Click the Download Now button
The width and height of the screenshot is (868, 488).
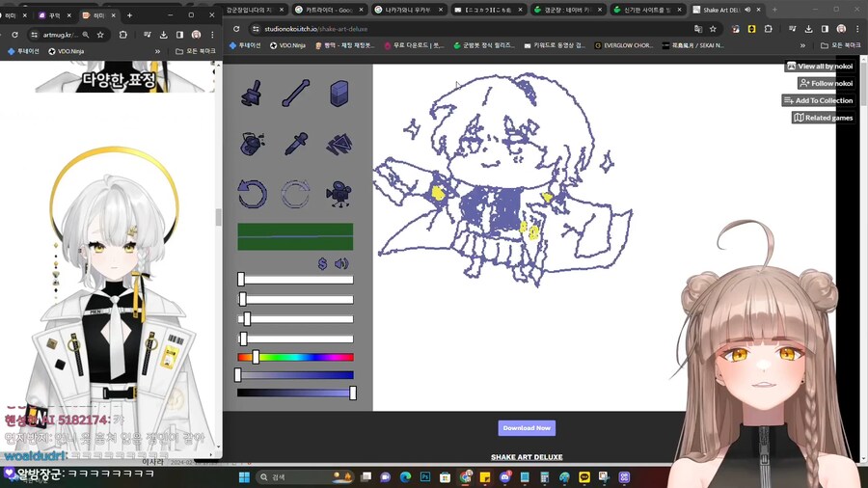(527, 428)
